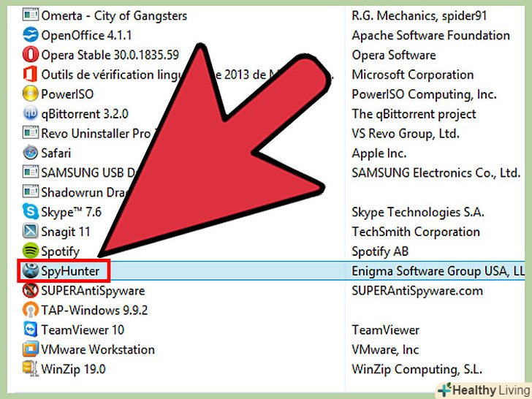Select Skype 7.6 in the program list
The image size is (532, 399).
pyautogui.click(x=72, y=213)
